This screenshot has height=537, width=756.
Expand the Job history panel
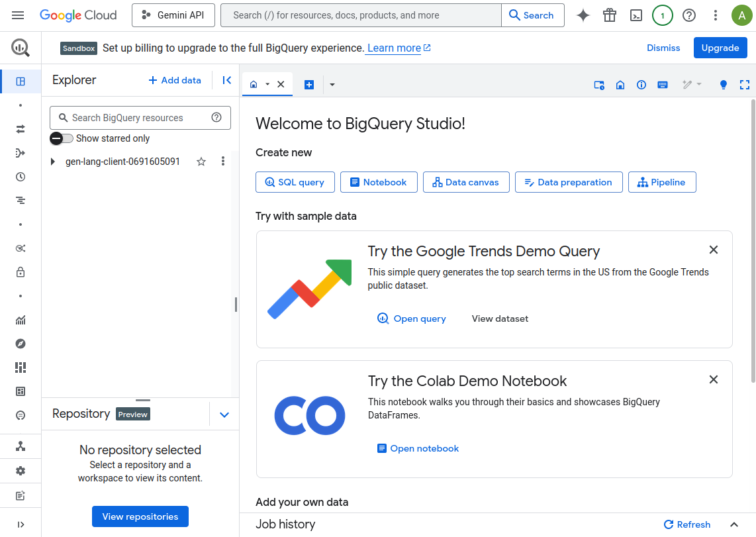[x=733, y=524]
